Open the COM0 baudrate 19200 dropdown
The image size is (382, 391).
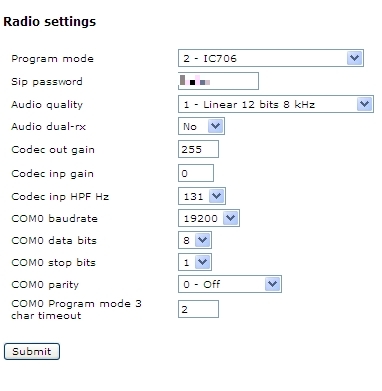click(x=209, y=218)
